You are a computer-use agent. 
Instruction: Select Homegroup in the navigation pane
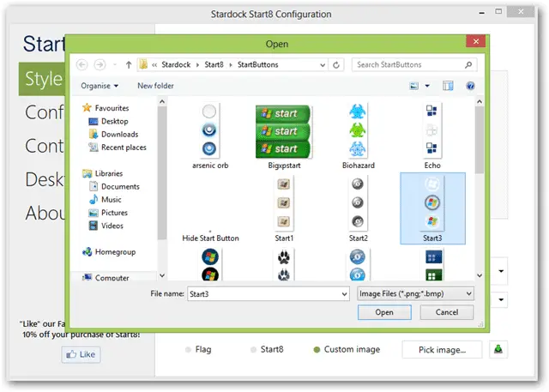[x=109, y=251]
